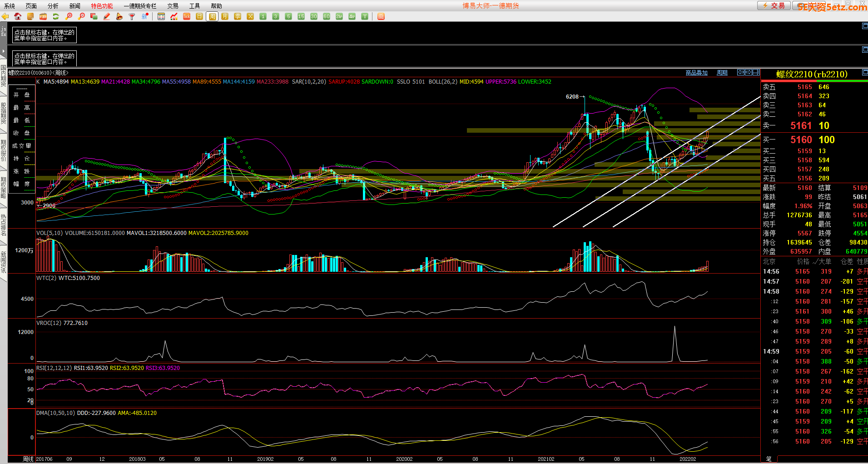Click the back arrow toolbar icon

click(5, 16)
